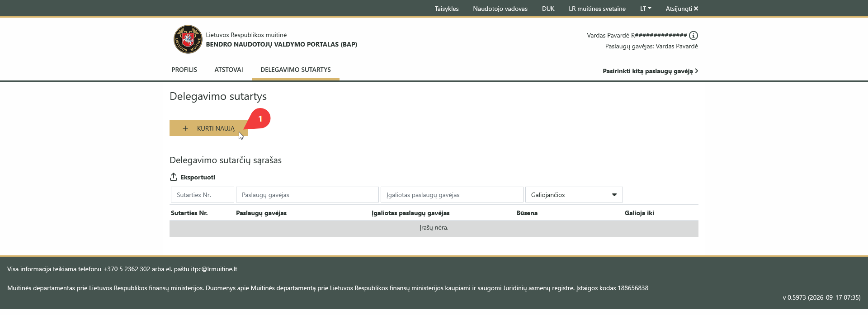Click the Būsena column header
The height and width of the screenshot is (315, 868).
[527, 213]
